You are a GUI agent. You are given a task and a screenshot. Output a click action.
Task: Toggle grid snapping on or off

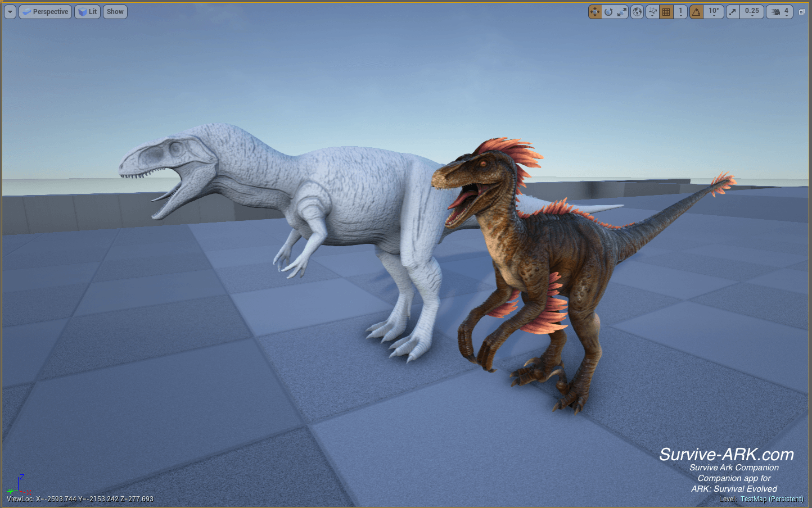pos(666,12)
